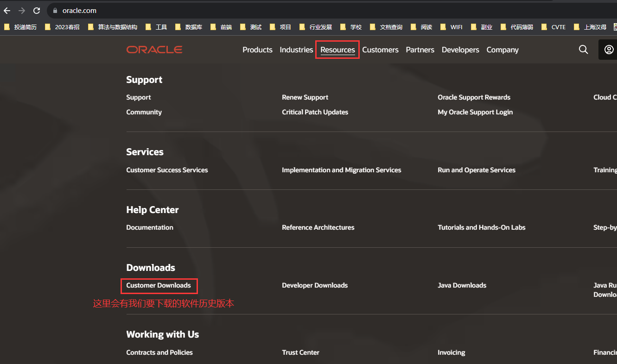Go back with the browser back arrow
Viewport: 617px width, 364px height.
point(7,11)
